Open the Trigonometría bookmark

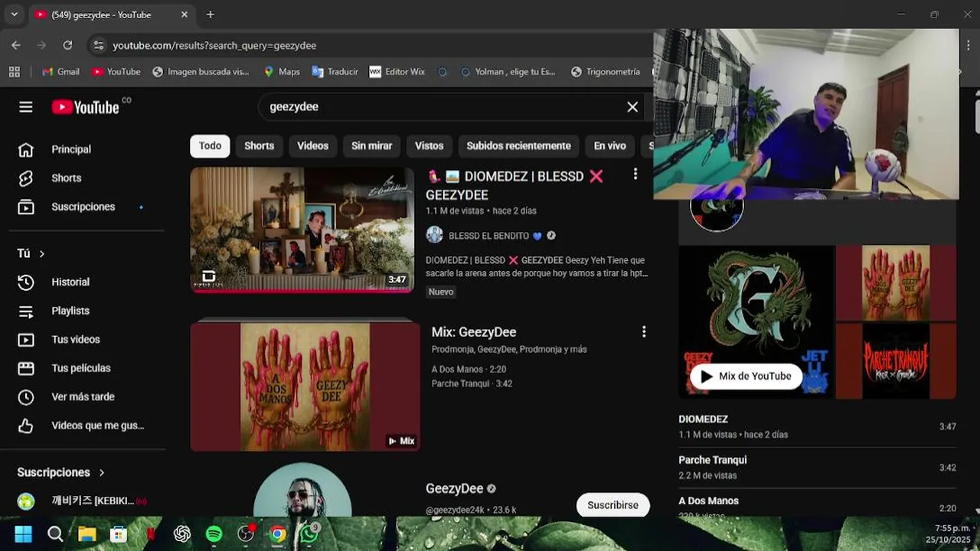coord(605,71)
